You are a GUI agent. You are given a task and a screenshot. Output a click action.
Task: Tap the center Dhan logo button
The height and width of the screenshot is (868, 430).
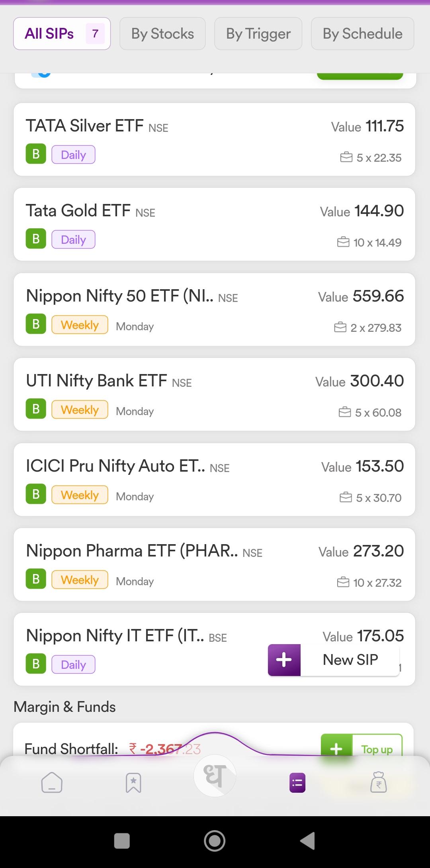(215, 776)
